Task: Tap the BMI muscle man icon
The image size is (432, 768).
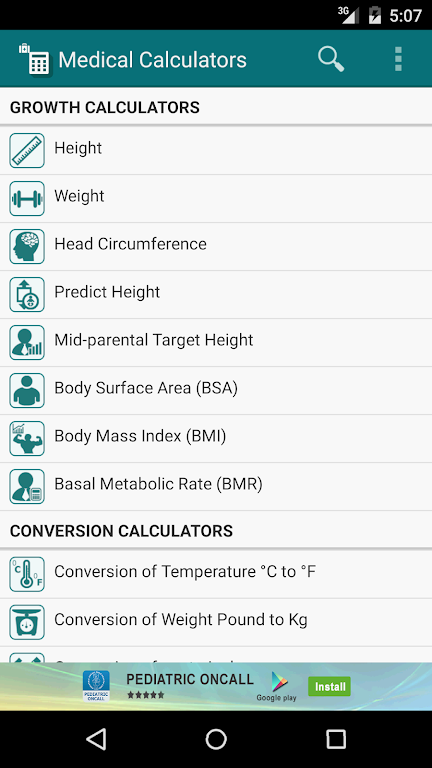Action: 27,438
